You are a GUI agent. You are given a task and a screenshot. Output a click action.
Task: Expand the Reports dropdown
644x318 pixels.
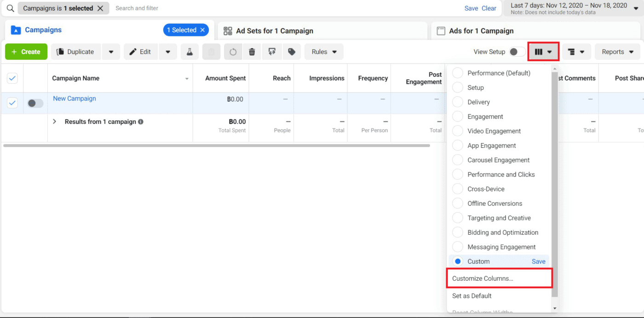pyautogui.click(x=617, y=52)
